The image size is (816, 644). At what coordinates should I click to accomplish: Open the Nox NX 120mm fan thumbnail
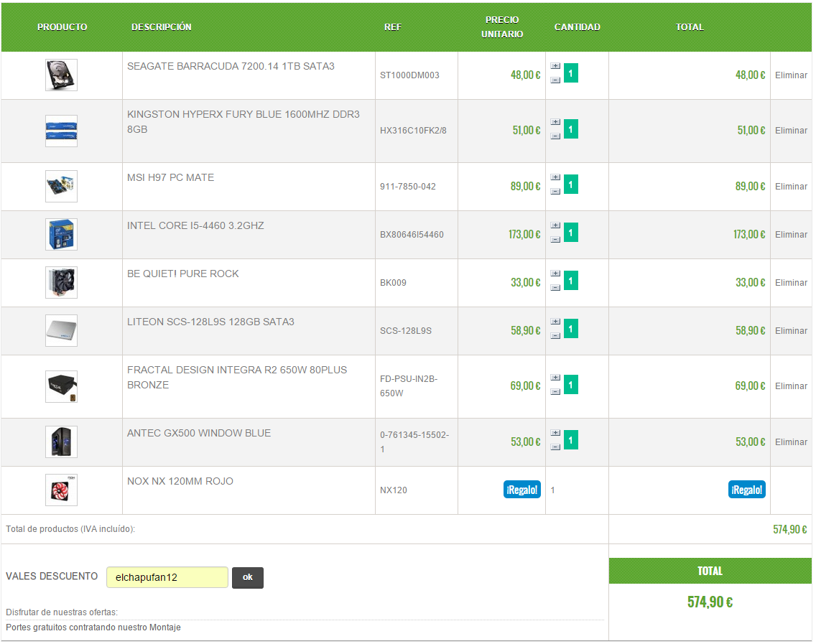tap(61, 490)
